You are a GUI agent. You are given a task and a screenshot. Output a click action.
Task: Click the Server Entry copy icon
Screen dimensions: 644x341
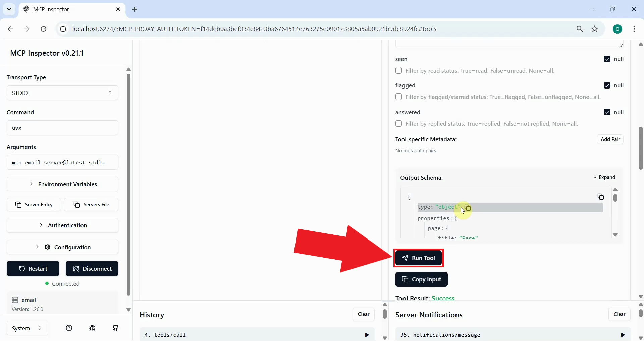(19, 205)
